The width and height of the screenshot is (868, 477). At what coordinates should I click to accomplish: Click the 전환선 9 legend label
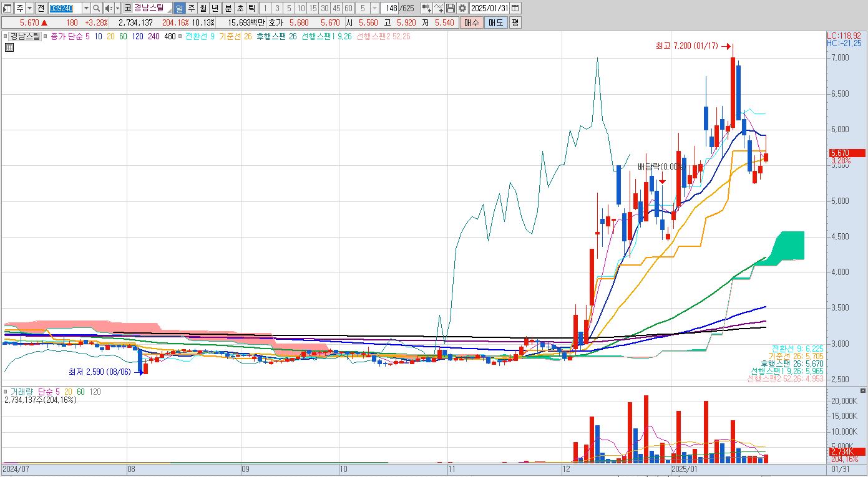tap(200, 36)
